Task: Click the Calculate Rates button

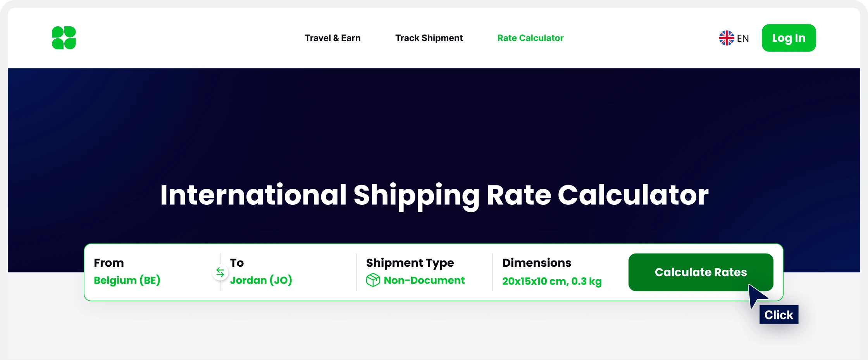Action: 701,272
